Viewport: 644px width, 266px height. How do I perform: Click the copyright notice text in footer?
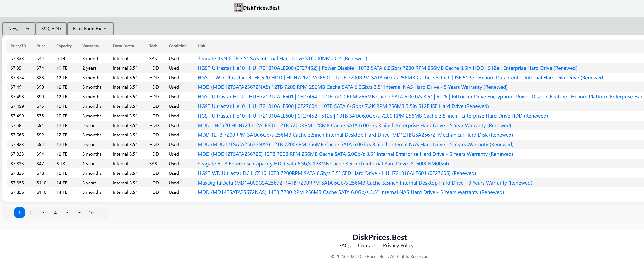(380, 256)
